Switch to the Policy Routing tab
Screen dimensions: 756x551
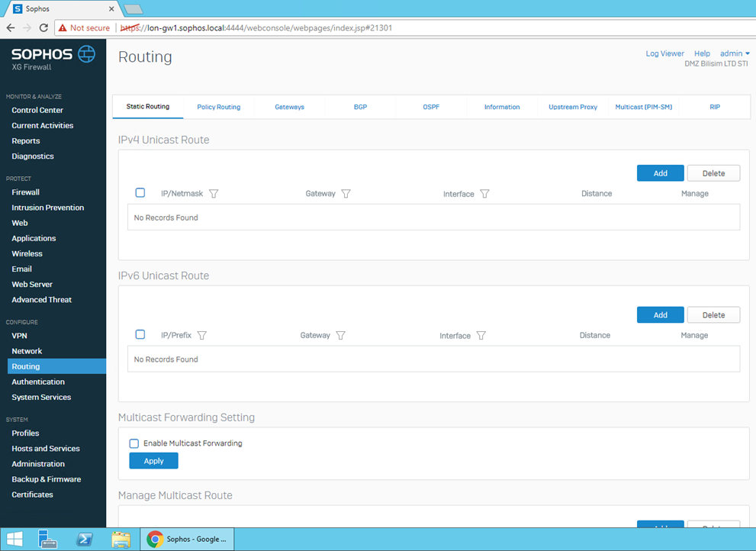[x=218, y=108]
